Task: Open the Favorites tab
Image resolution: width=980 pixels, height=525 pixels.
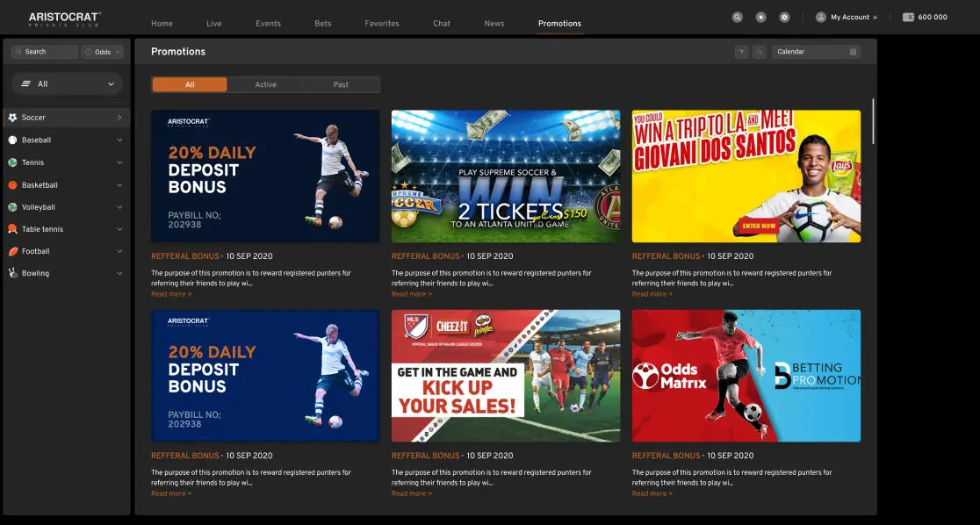Action: coord(381,24)
